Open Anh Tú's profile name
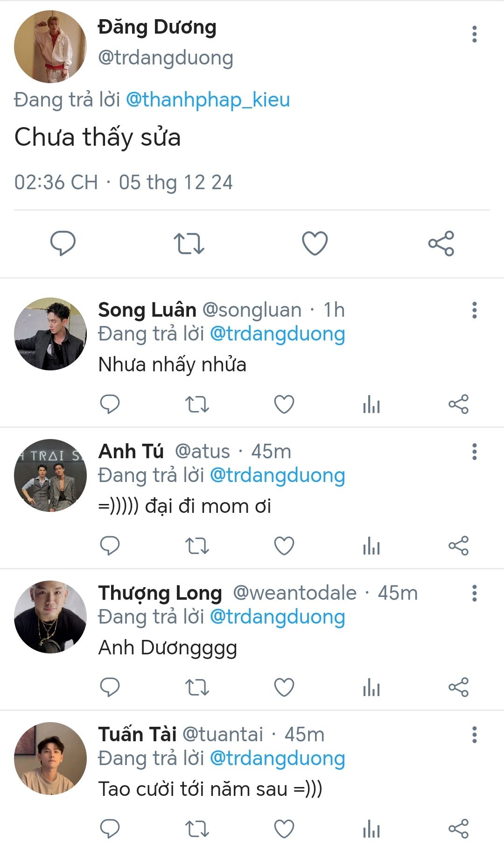Viewport: 504px width, 851px height. pos(131,451)
